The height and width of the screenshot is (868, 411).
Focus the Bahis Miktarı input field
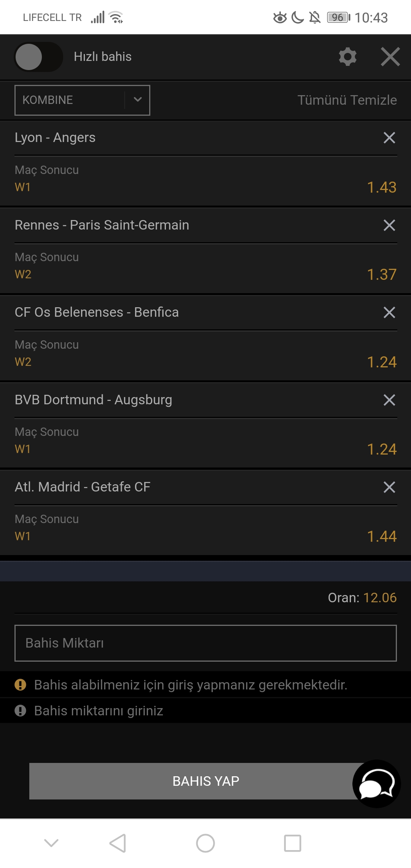(x=205, y=643)
